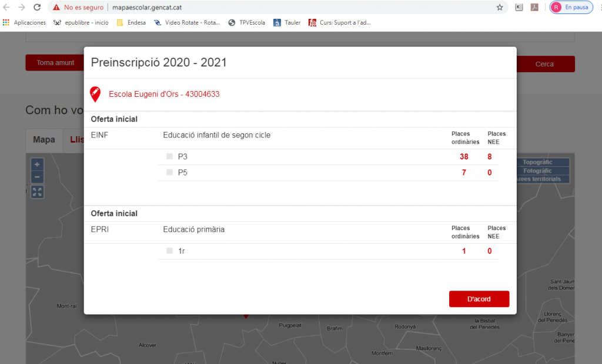
Task: Click the PDF extension icon in toolbar
Action: coord(535,8)
